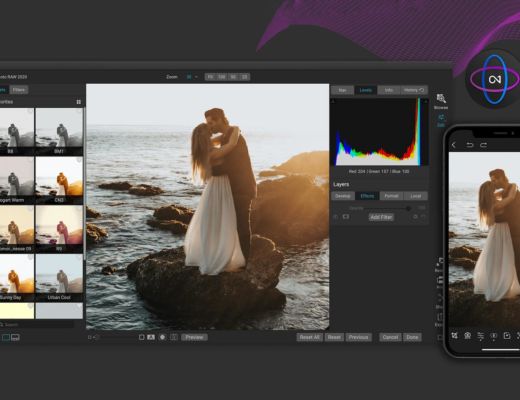Click the Done button
The width and height of the screenshot is (520, 400).
(x=412, y=337)
